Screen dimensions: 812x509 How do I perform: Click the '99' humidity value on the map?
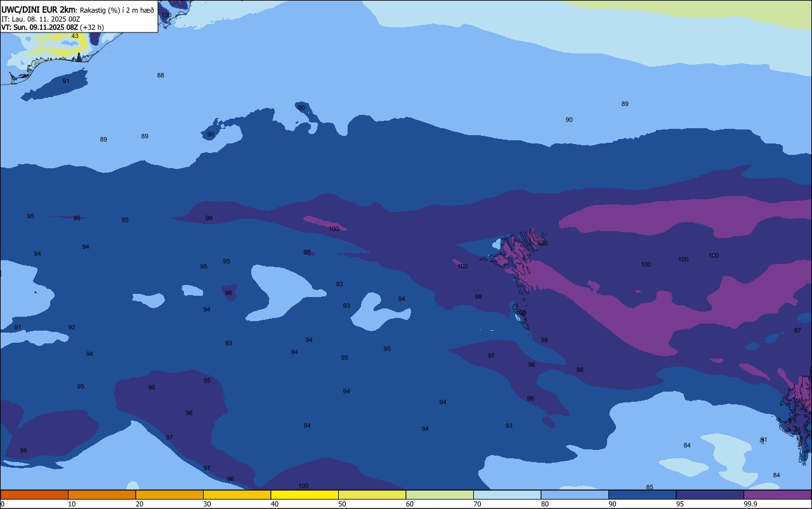click(x=209, y=218)
